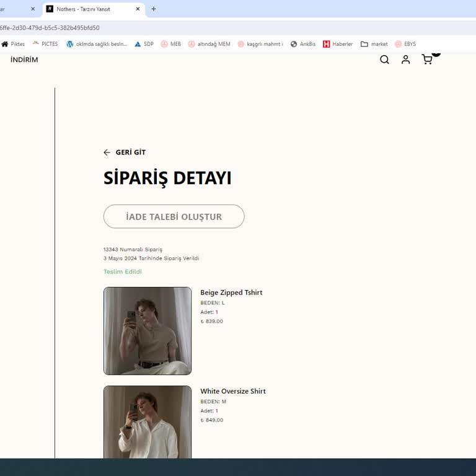Click the İADE TALEBİ OLUŞTUR button

(x=174, y=216)
